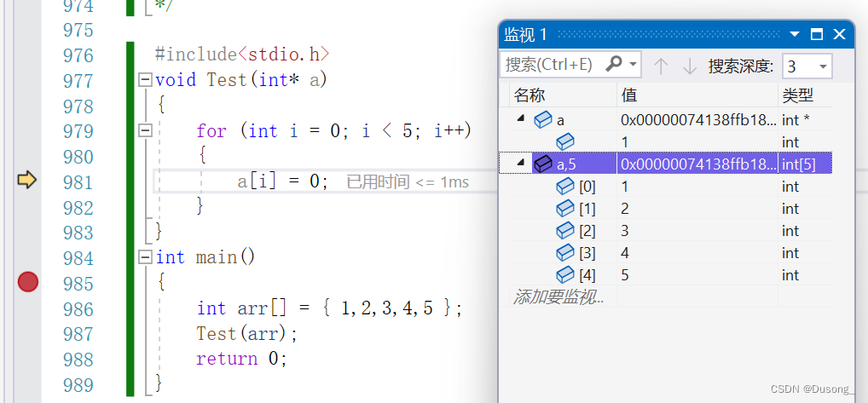The image size is (868, 403).
Task: Click value 4 in the [3] row
Action: [x=626, y=253]
